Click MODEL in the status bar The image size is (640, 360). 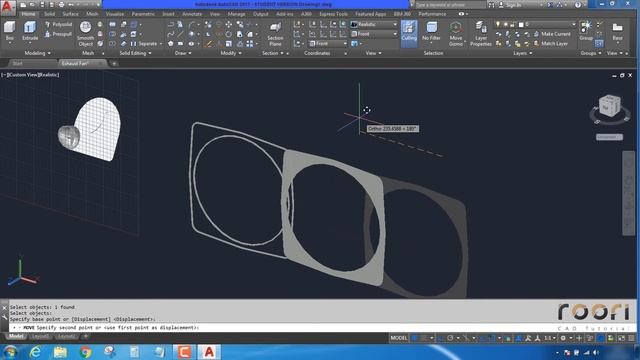399,338
